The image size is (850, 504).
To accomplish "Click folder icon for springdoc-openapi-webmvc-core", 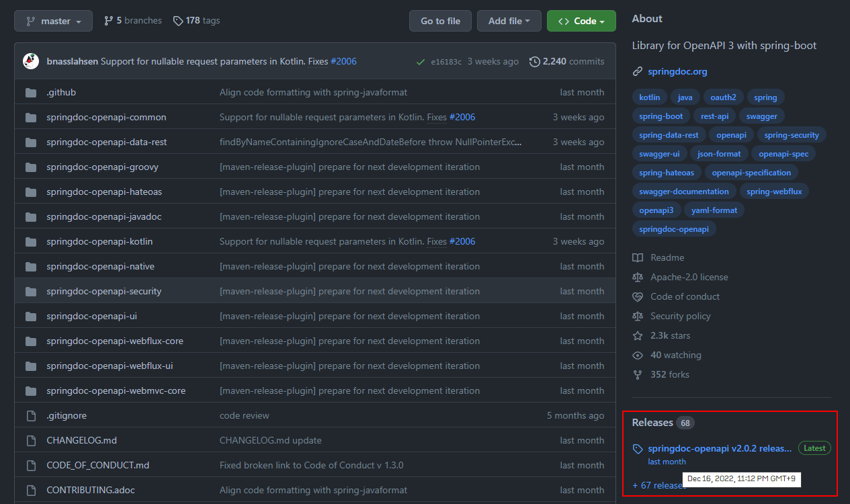I will tap(31, 391).
